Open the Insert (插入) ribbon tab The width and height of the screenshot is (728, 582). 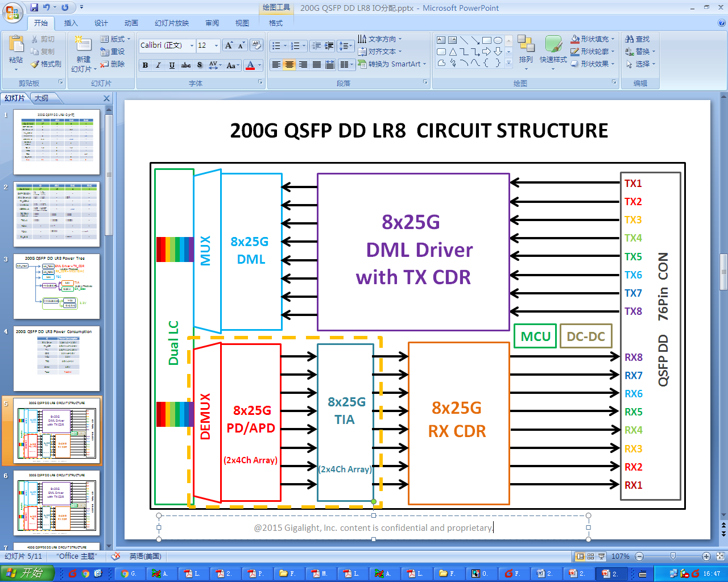(71, 23)
